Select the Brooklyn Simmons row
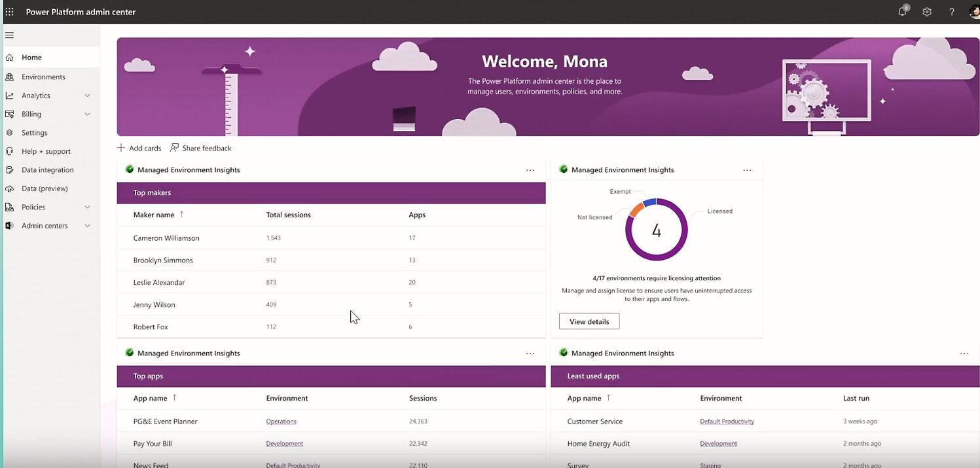Screen dimensions: 980x468 (x=331, y=261)
